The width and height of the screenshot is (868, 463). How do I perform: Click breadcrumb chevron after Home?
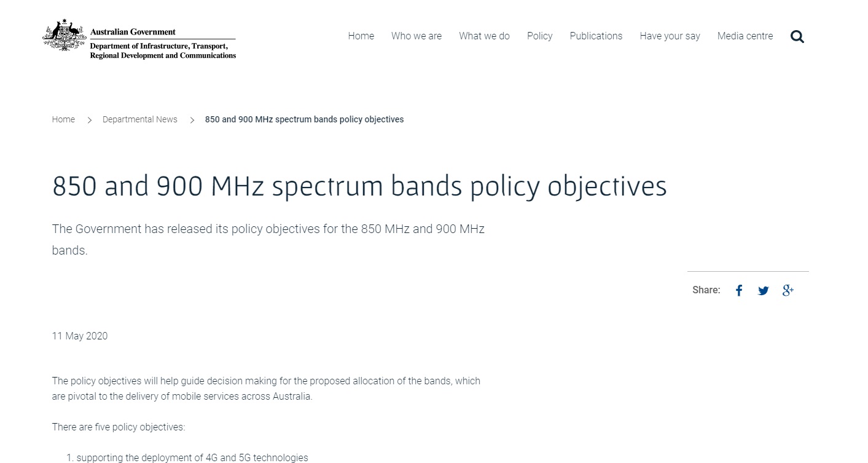click(x=89, y=120)
